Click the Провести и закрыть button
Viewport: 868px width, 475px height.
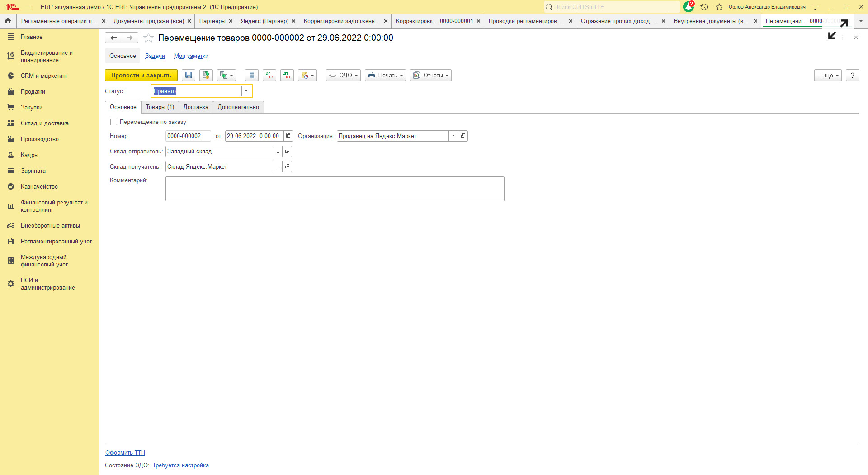tap(141, 76)
